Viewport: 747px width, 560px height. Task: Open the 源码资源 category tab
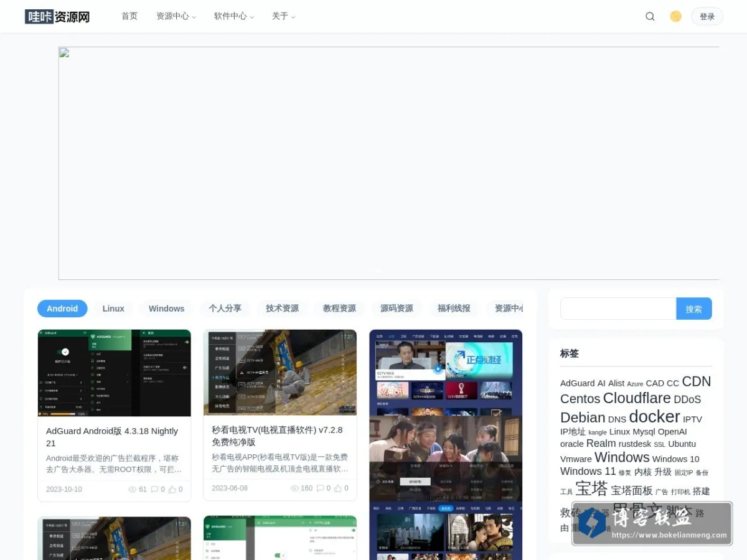point(397,309)
